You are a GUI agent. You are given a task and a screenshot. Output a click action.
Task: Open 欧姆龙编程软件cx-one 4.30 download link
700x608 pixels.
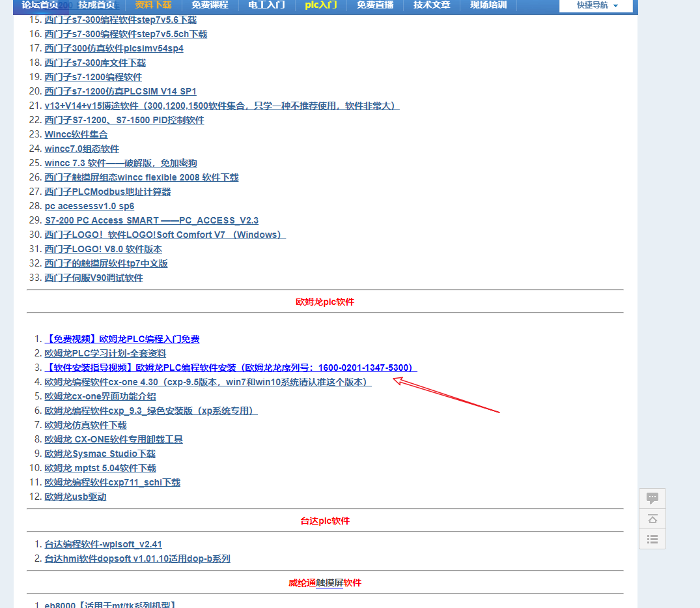coord(208,382)
